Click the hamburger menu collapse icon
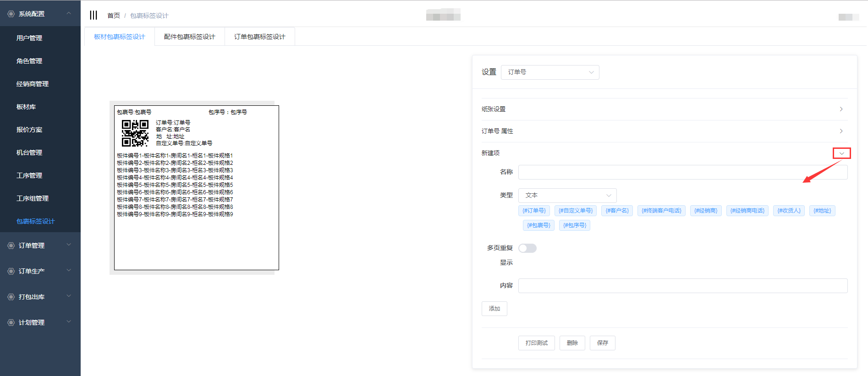 pos(93,15)
